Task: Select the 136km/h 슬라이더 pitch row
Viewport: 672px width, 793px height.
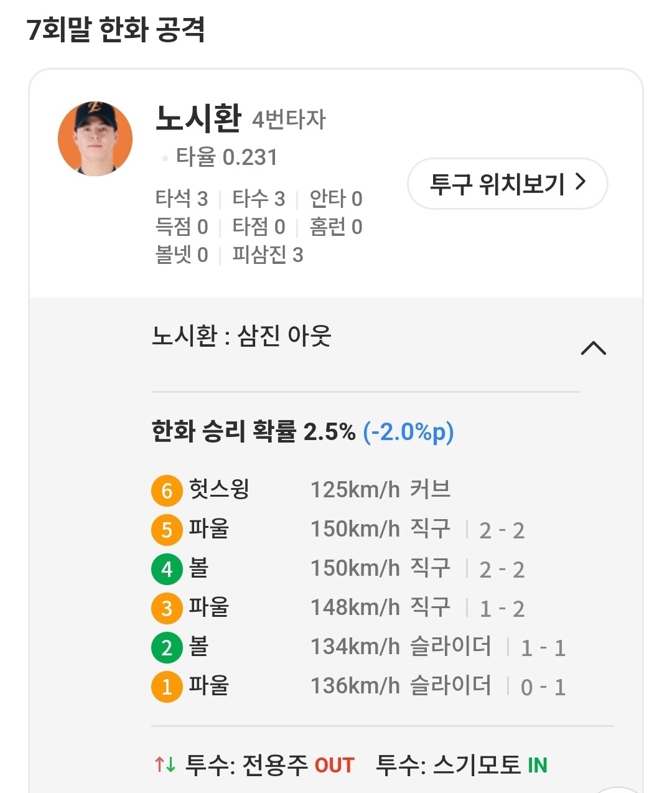Action: [401, 686]
